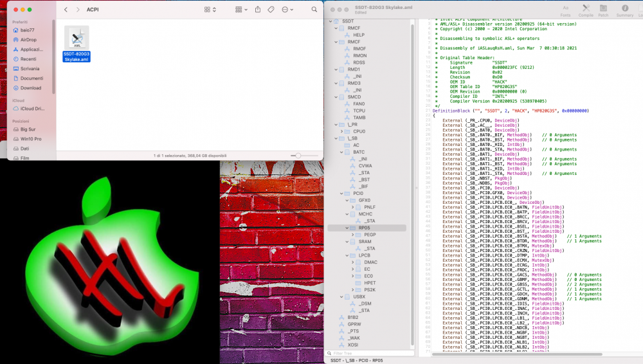
Task: Collapse the SMCD tree node
Action: [336, 97]
